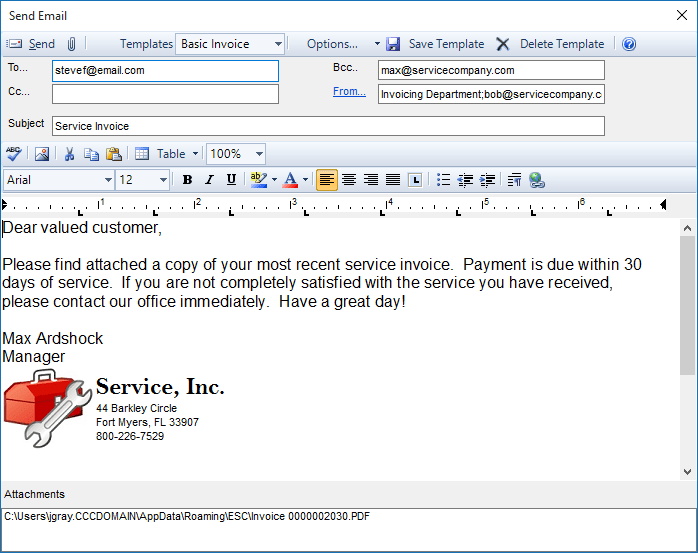
Task: Click the paperclip attach file icon
Action: pos(72,44)
